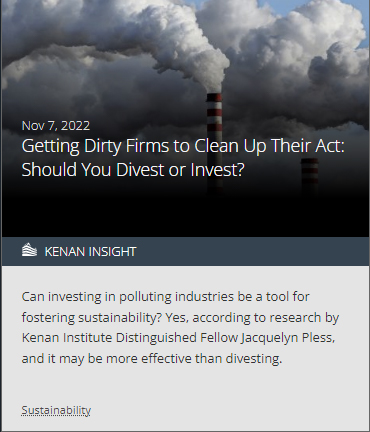Click the name Jacquelyn Pless in the summary
Screen dimensions: 370x432
[x=288, y=338]
